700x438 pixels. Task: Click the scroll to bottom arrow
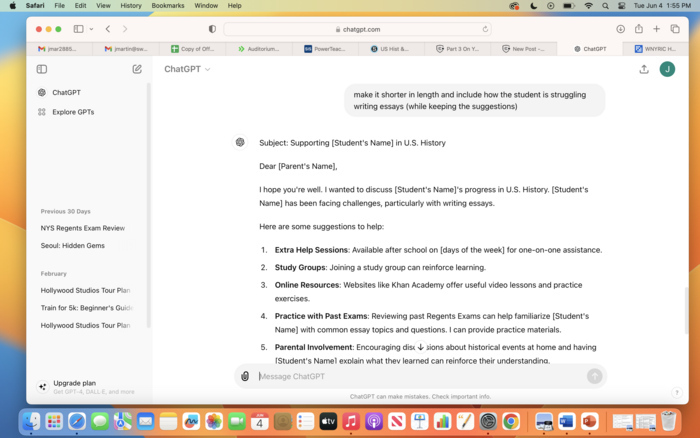(420, 347)
